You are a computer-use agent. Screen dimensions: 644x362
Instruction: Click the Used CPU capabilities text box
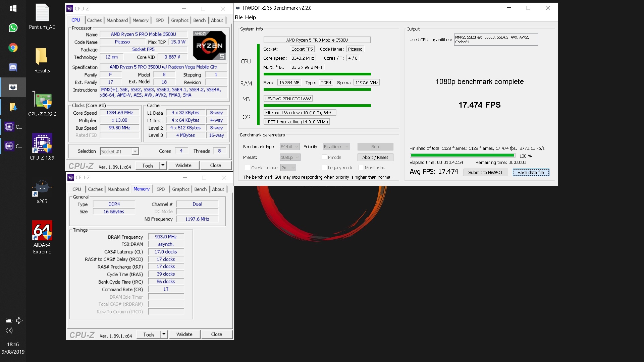(x=496, y=40)
